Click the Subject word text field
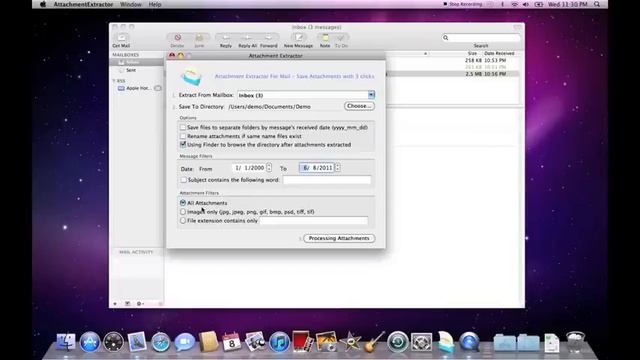 327,180
